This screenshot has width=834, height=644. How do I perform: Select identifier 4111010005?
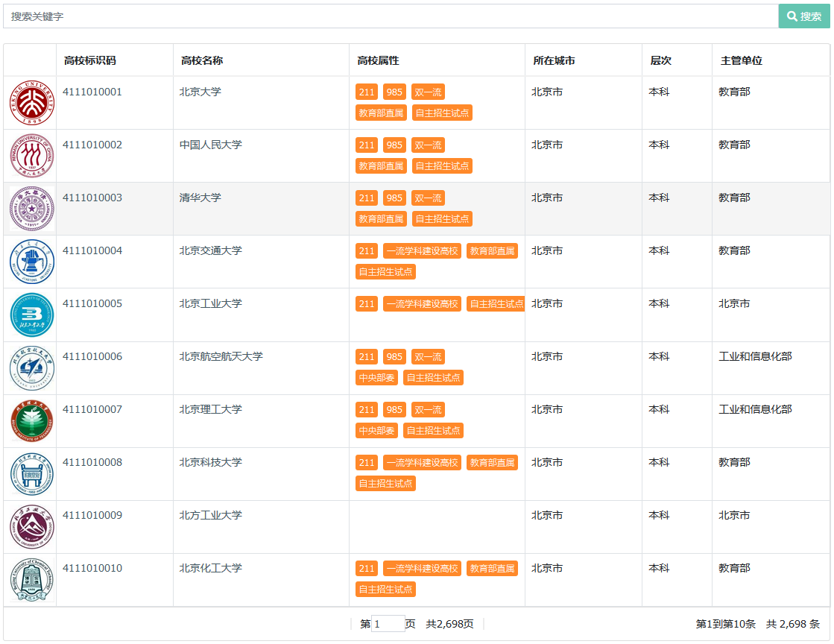(92, 303)
